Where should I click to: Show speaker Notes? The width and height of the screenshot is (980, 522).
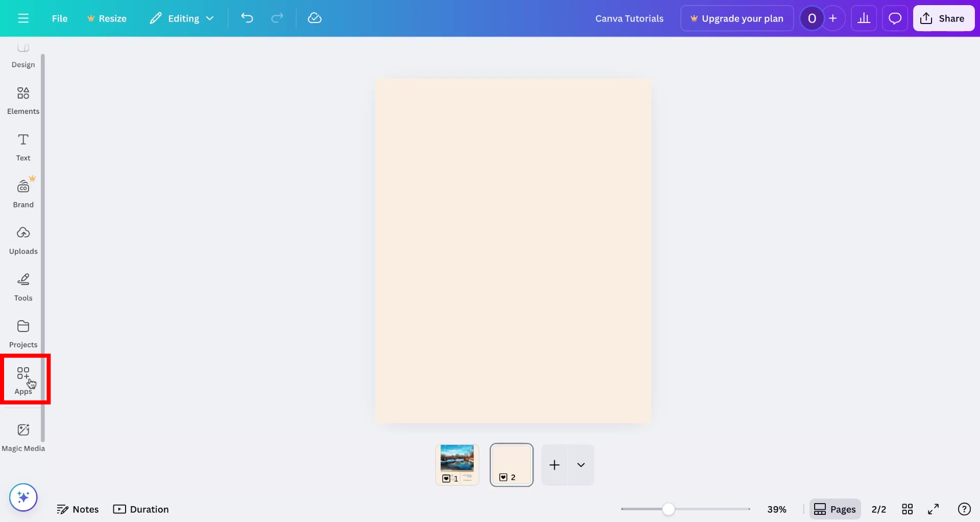(x=78, y=509)
